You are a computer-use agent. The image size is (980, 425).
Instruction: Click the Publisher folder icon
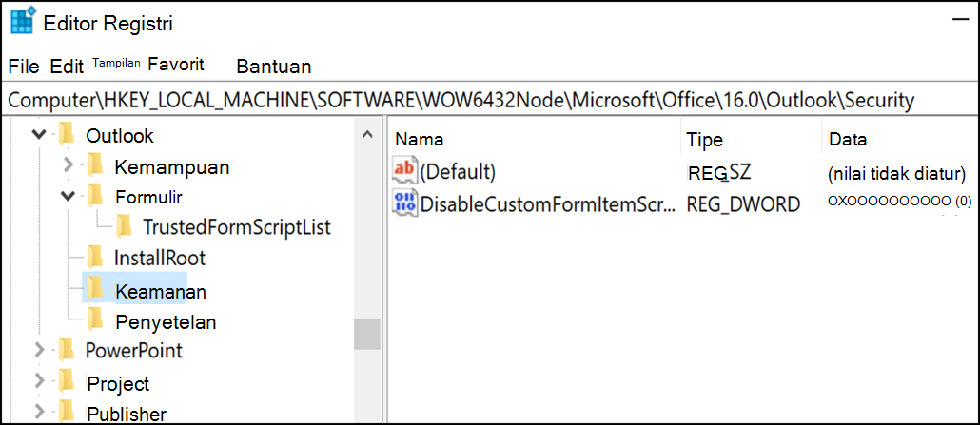[x=66, y=412]
